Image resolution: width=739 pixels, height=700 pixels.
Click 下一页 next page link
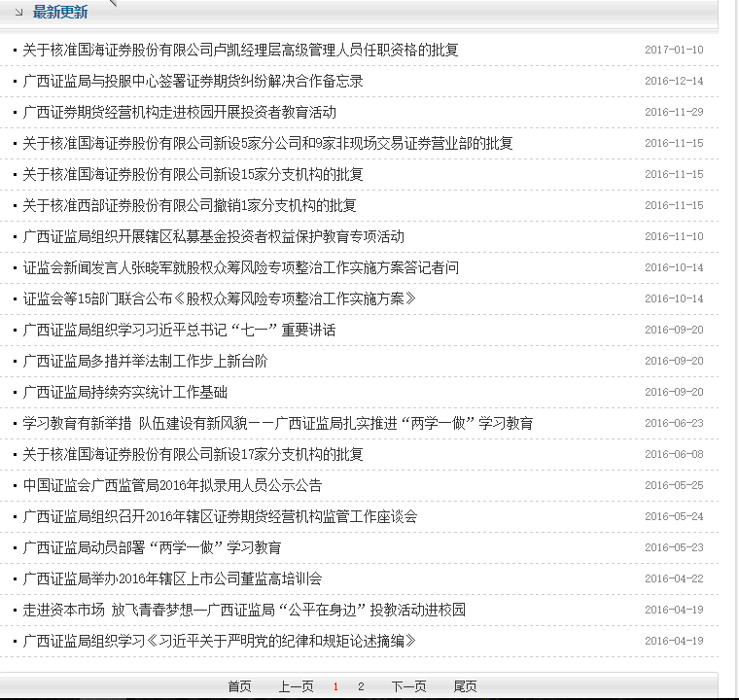click(x=408, y=686)
